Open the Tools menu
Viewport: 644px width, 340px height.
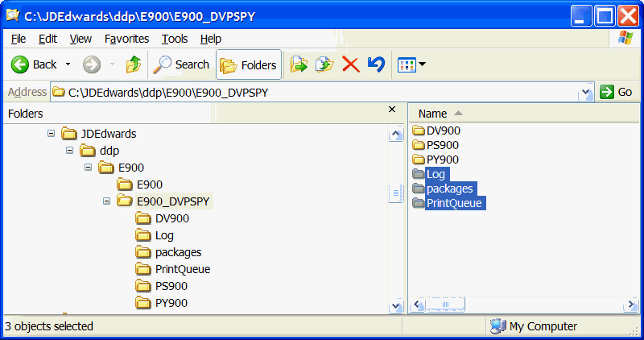coord(175,39)
